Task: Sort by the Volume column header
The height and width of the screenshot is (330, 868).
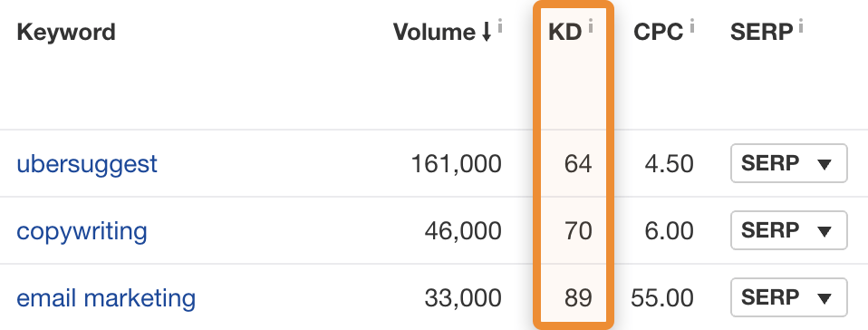Action: pyautogui.click(x=435, y=33)
